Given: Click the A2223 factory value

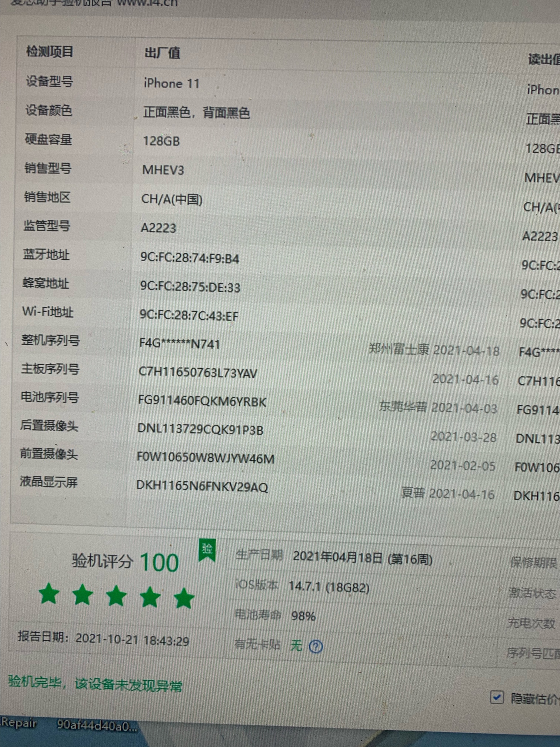Looking at the screenshot, I should (158, 228).
